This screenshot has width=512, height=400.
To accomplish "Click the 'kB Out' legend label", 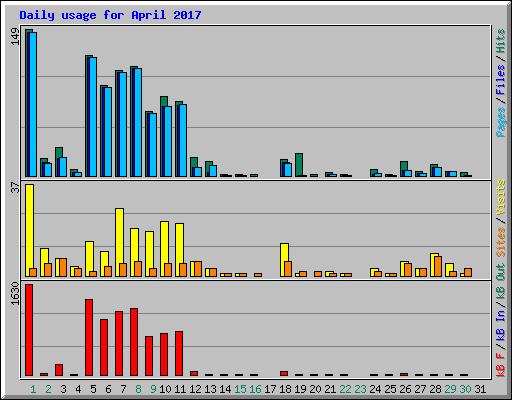I will 500,282.
